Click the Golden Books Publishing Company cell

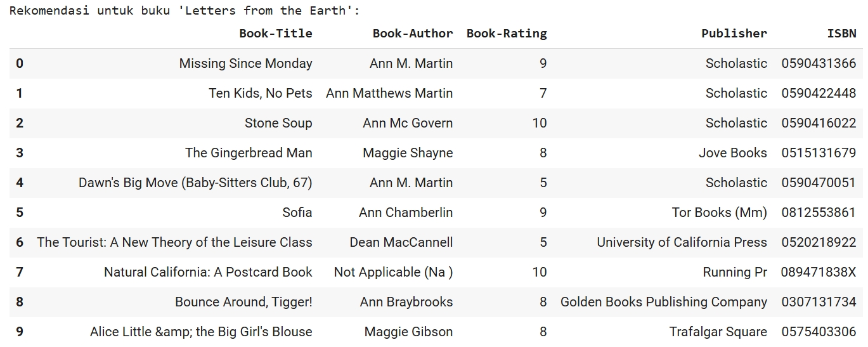pyautogui.click(x=664, y=302)
